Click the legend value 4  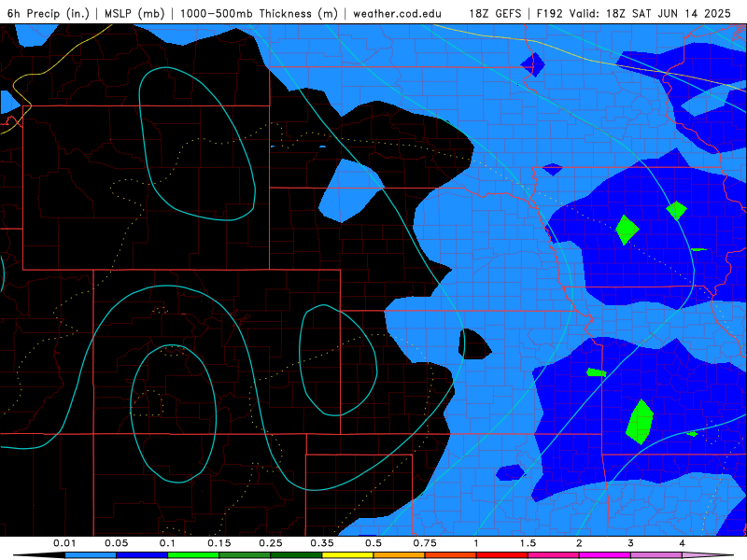tap(683, 543)
